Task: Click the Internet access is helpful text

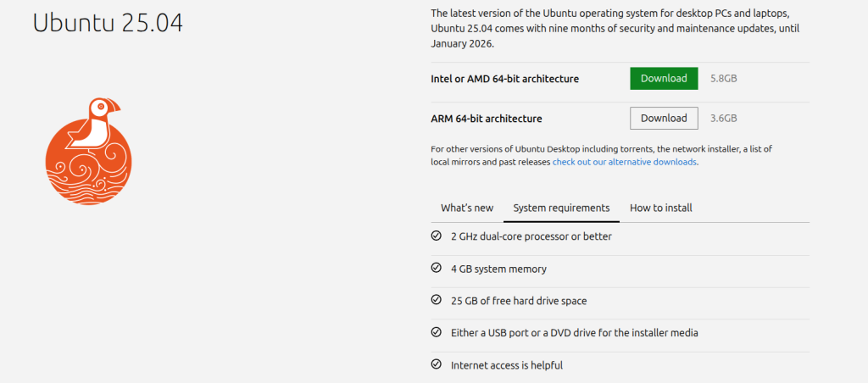Action: click(x=507, y=365)
